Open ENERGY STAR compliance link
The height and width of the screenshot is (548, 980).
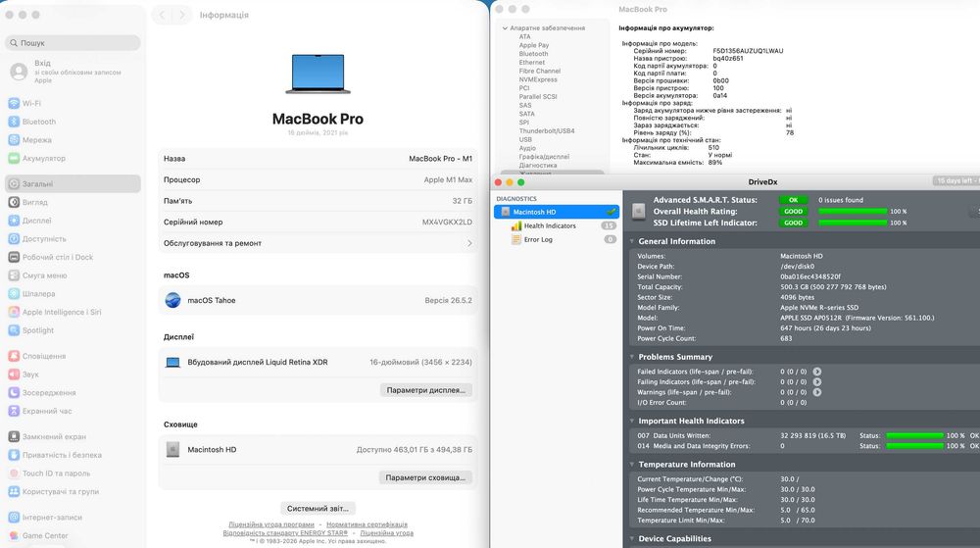[x=285, y=533]
